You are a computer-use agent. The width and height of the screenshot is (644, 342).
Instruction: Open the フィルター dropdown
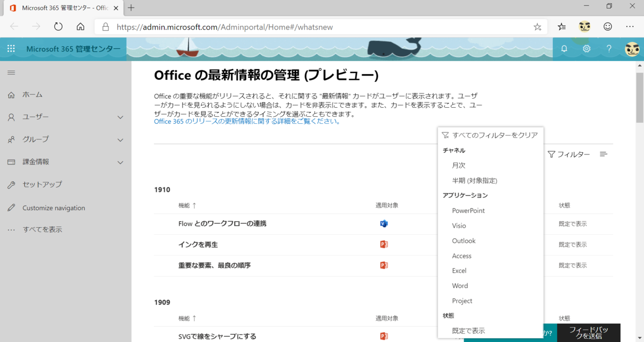568,154
